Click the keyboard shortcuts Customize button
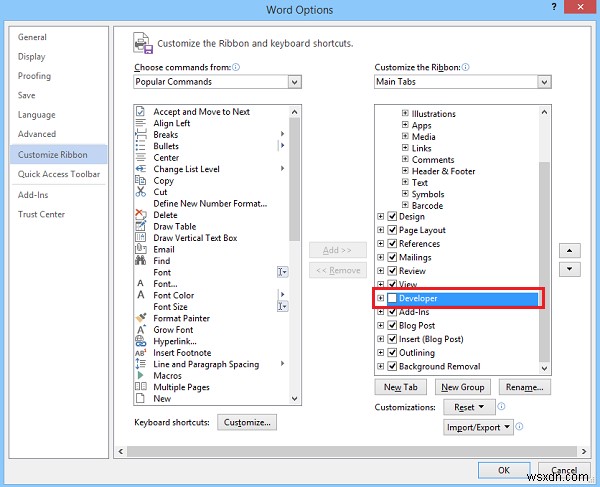This screenshot has width=600, height=487. (x=247, y=422)
